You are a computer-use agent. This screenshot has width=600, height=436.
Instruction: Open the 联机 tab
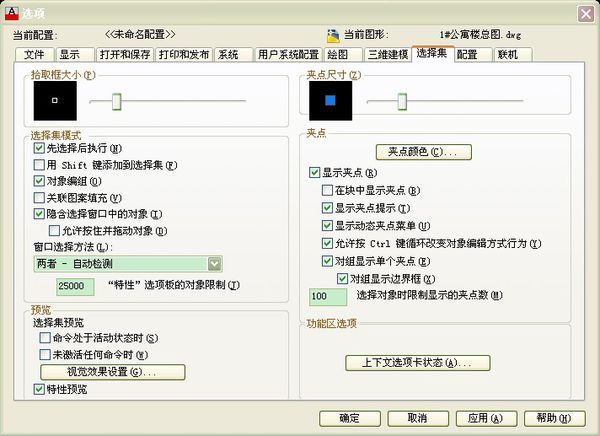tap(513, 54)
